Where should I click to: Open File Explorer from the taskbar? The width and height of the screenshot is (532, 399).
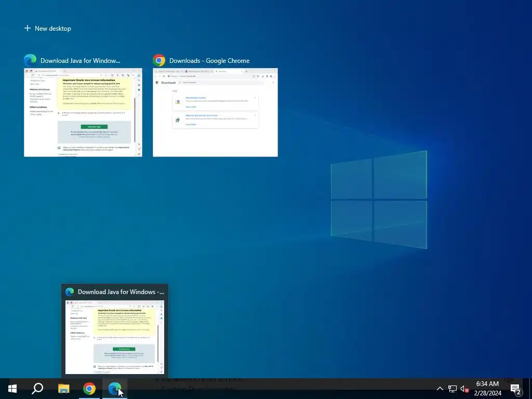coord(63,389)
